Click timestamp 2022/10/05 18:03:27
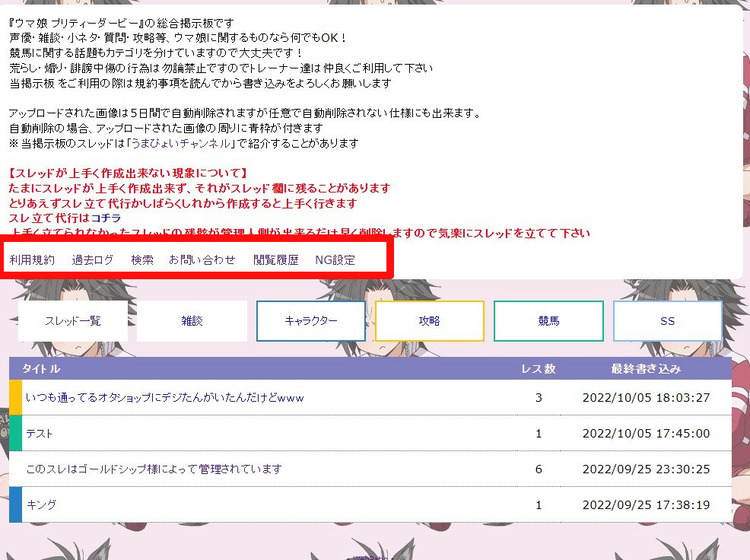750x560 pixels. (x=646, y=398)
